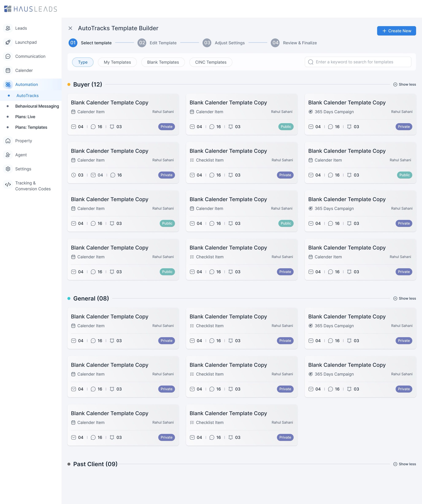Click step 01 circle
Viewport: 422px width, 504px height.
pyautogui.click(x=73, y=43)
